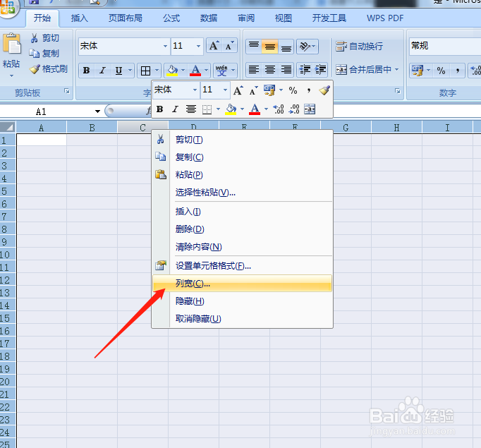Click accounting number format icon in ribbon
The height and width of the screenshot is (448, 481).
tap(418, 71)
